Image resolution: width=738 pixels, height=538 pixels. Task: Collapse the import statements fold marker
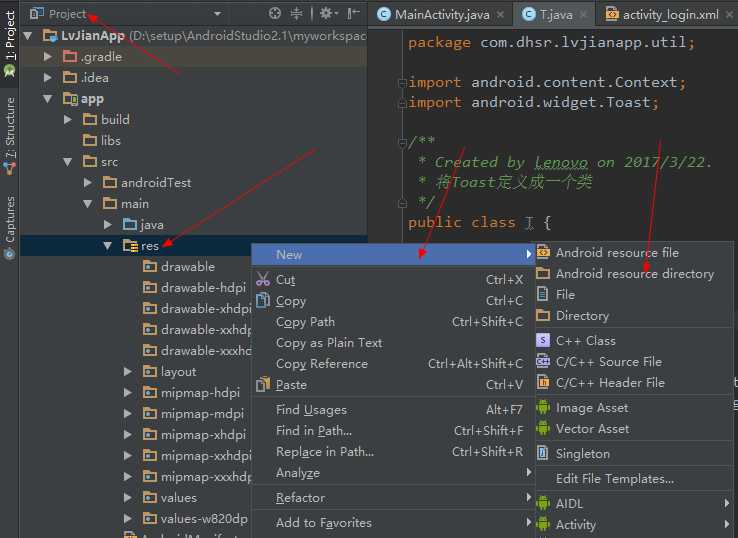pyautogui.click(x=402, y=83)
